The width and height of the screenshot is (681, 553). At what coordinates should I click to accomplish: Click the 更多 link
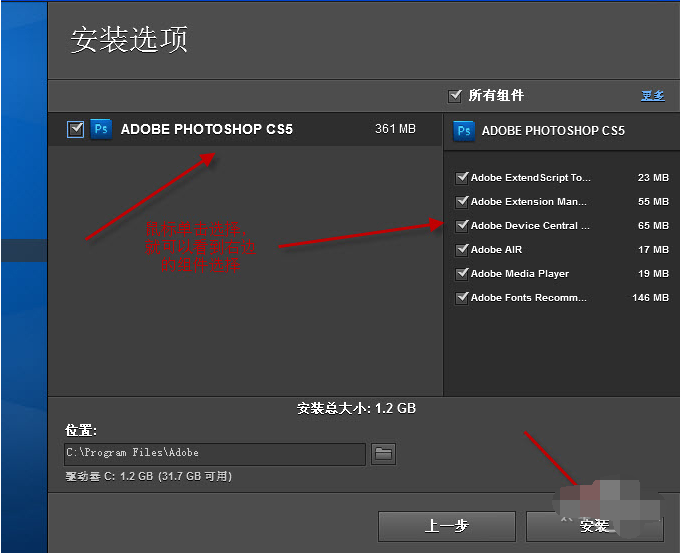tap(653, 96)
